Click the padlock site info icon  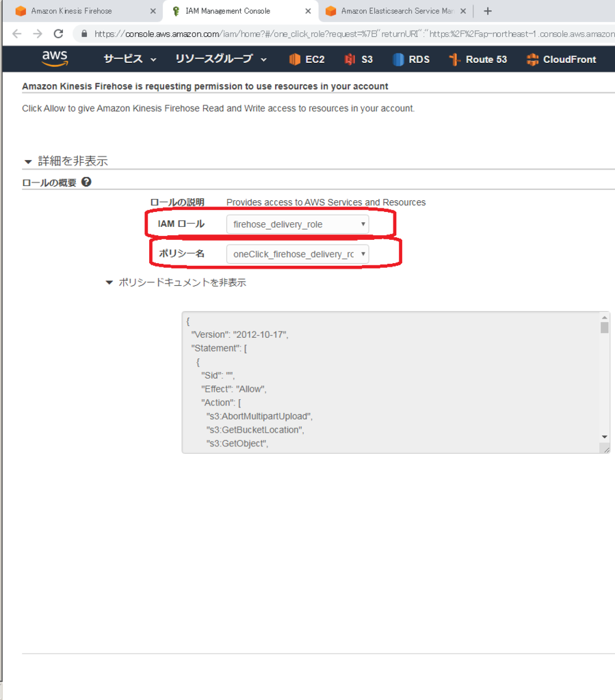[84, 34]
